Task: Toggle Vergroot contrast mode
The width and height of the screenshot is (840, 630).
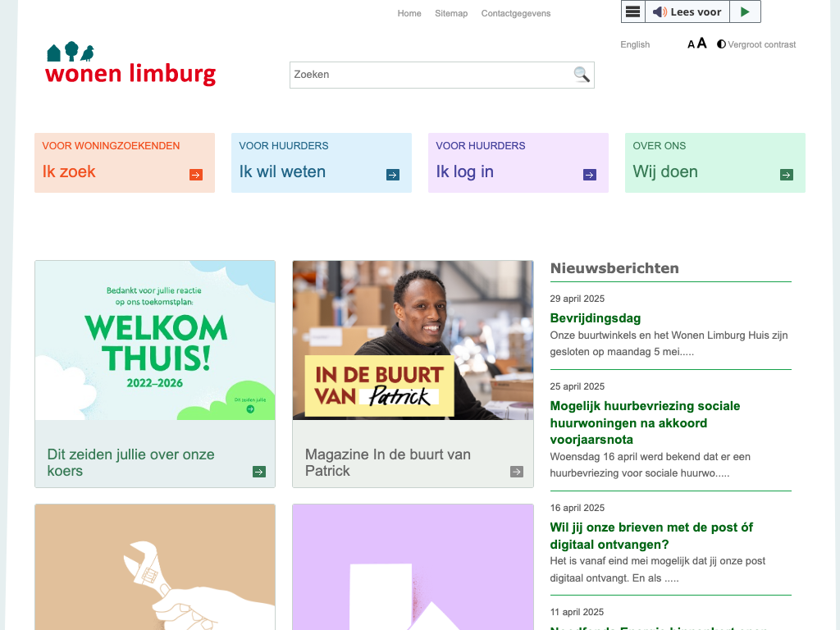Action: click(756, 44)
